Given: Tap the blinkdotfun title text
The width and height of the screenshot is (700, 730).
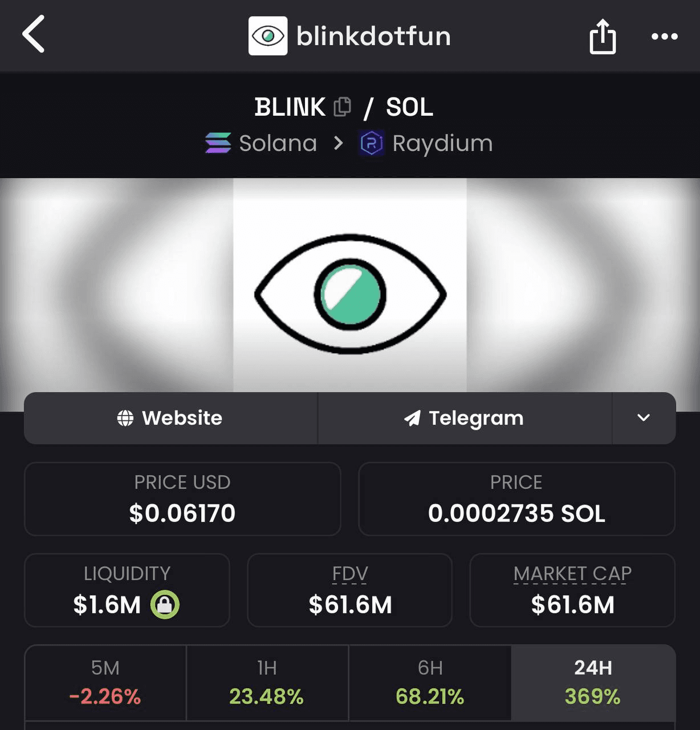Looking at the screenshot, I should 374,36.
